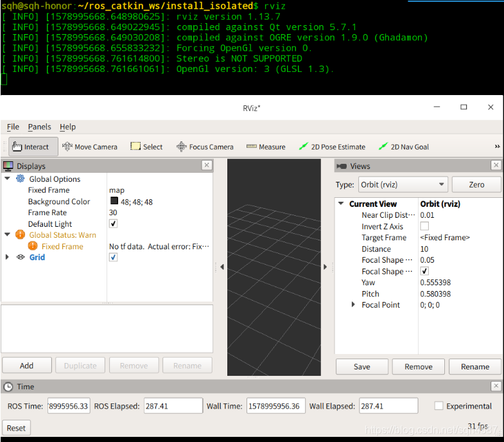Activate the Move Camera tool
The width and height of the screenshot is (504, 442).
tap(90, 146)
